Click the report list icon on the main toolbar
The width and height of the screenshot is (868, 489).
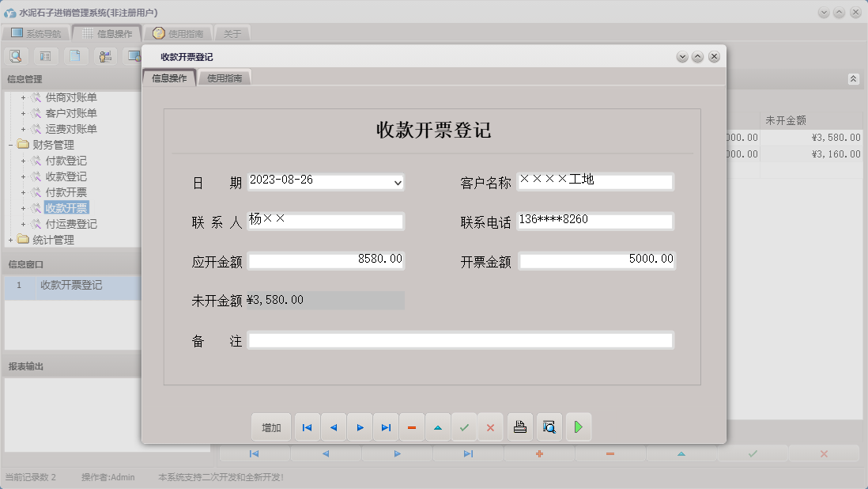coord(45,56)
